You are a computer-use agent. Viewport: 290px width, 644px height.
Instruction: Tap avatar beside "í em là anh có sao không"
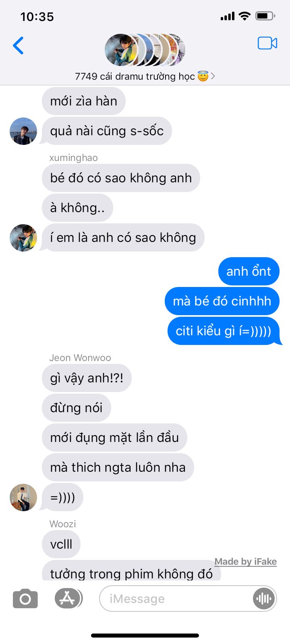(x=23, y=238)
